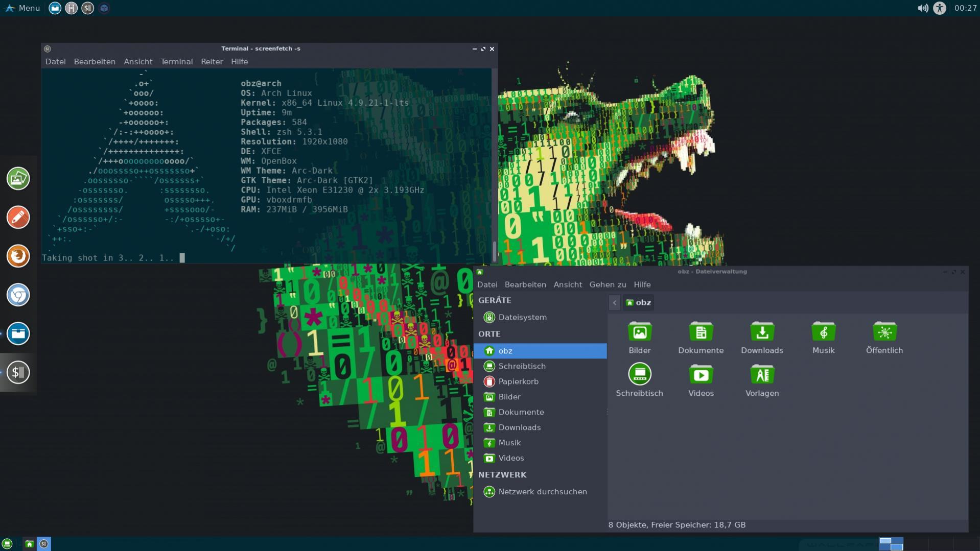The height and width of the screenshot is (551, 980).
Task: Open the video editor icon in top panel
Action: click(72, 8)
